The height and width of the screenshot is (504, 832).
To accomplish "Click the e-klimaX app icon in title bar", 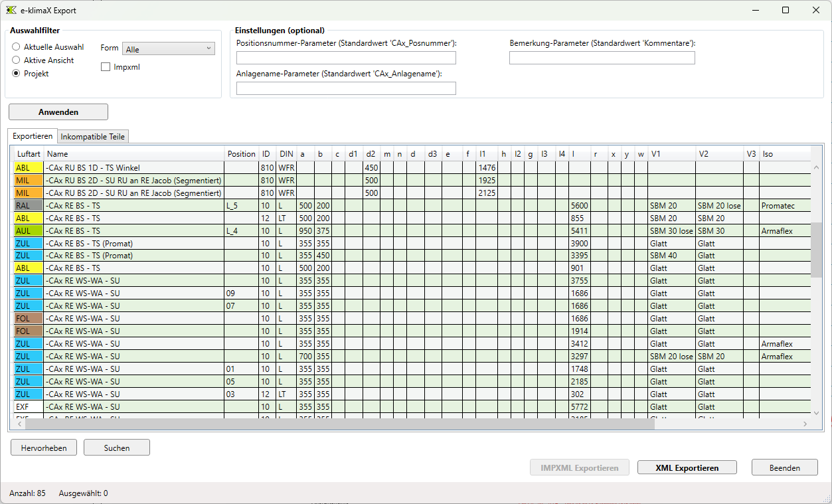I will click(11, 10).
